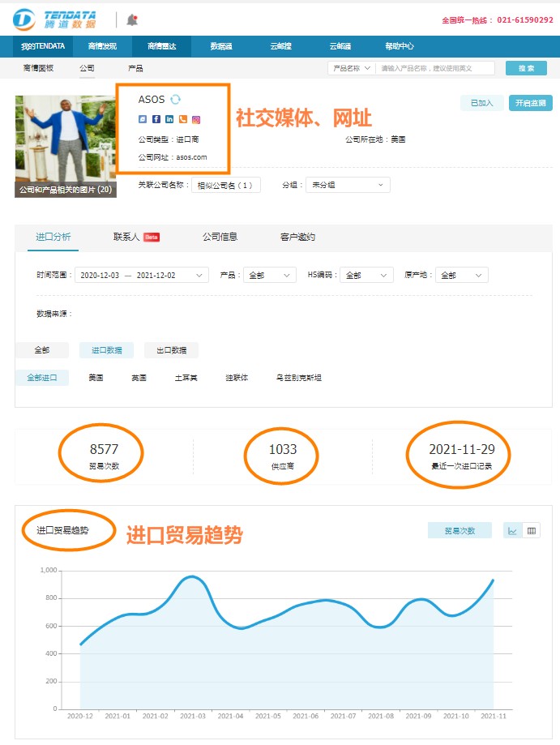The width and height of the screenshot is (560, 745).
Task: Open ASOS website globe icon
Action: (143, 119)
